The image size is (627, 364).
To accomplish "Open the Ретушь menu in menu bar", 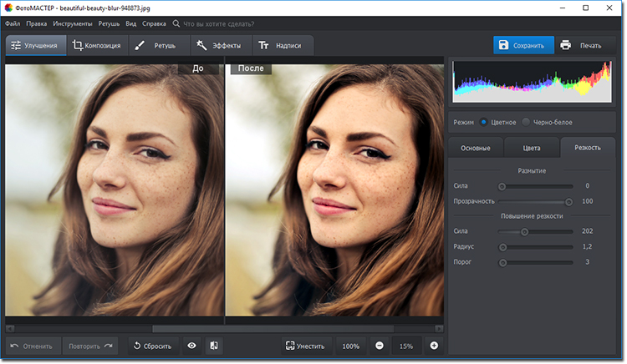I will [x=109, y=24].
